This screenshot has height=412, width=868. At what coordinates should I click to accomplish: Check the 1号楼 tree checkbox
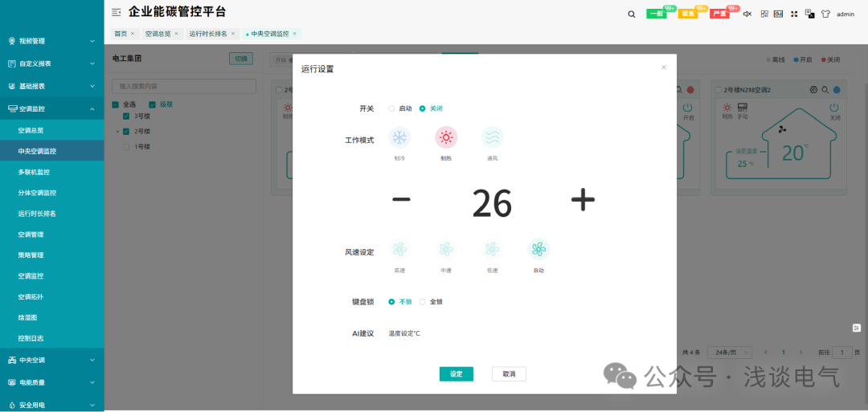[x=126, y=147]
